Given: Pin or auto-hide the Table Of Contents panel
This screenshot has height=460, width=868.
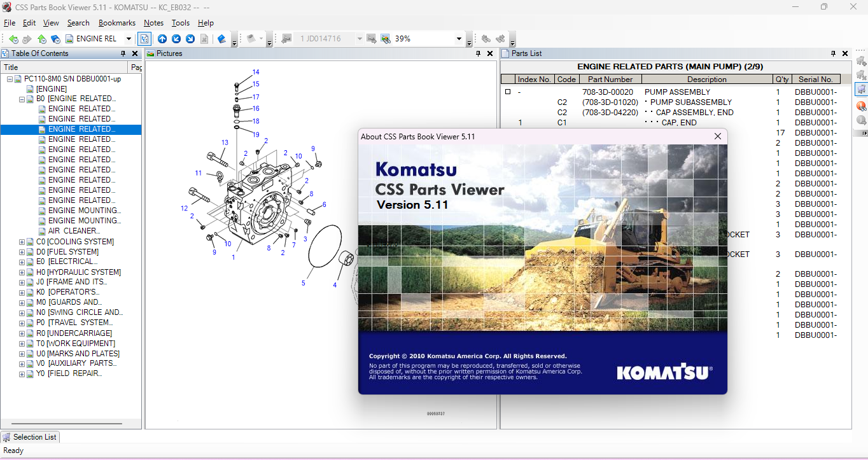Looking at the screenshot, I should (123, 53).
